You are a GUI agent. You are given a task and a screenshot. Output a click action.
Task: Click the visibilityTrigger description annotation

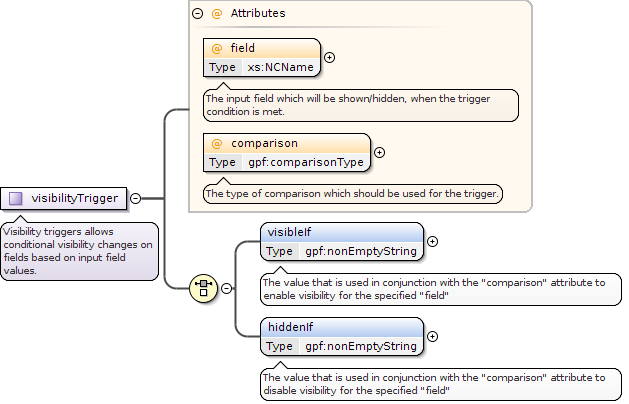[79, 251]
